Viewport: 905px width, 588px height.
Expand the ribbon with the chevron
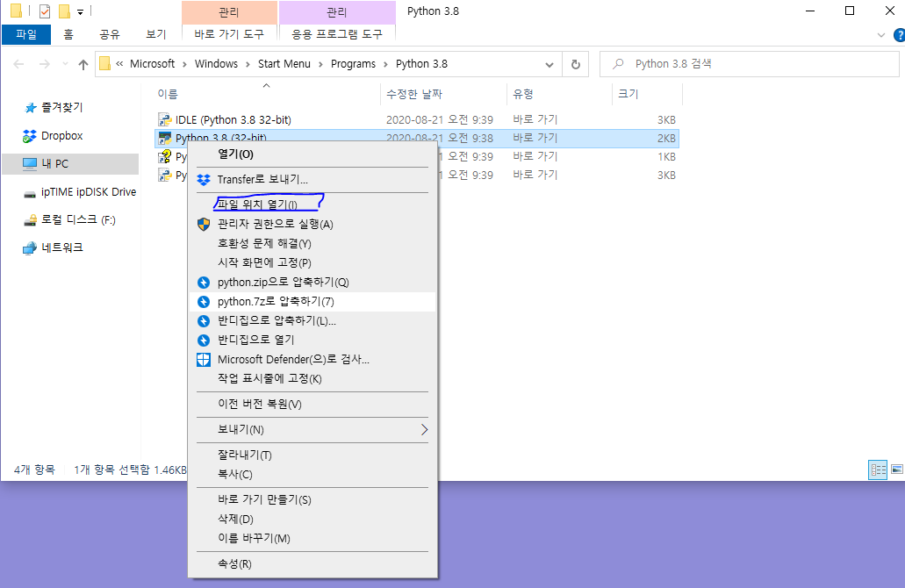881,35
